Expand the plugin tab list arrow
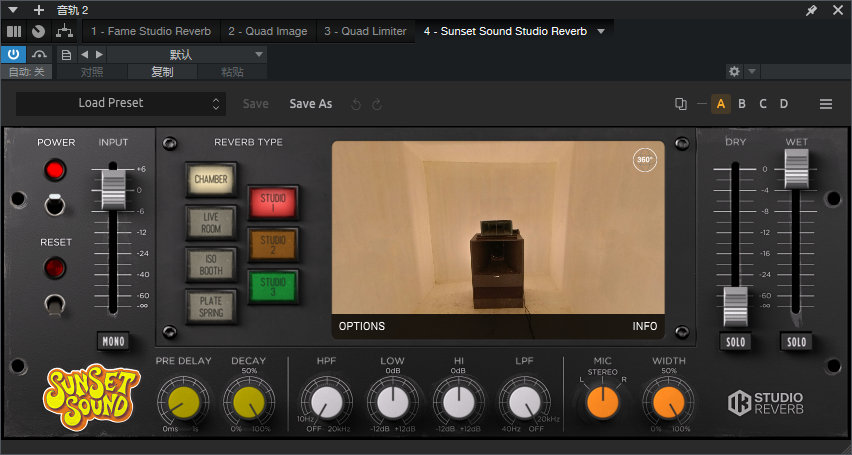The height and width of the screenshot is (455, 852). point(601,32)
